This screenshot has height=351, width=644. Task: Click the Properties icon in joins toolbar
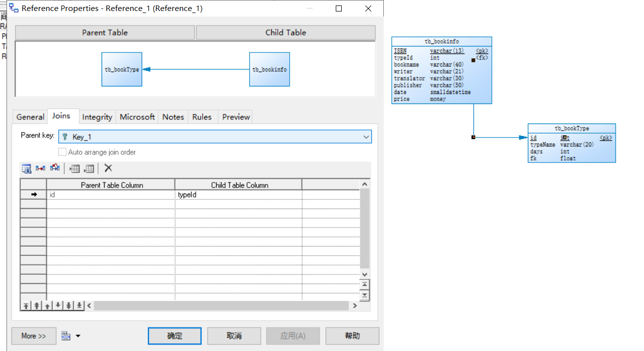click(27, 168)
